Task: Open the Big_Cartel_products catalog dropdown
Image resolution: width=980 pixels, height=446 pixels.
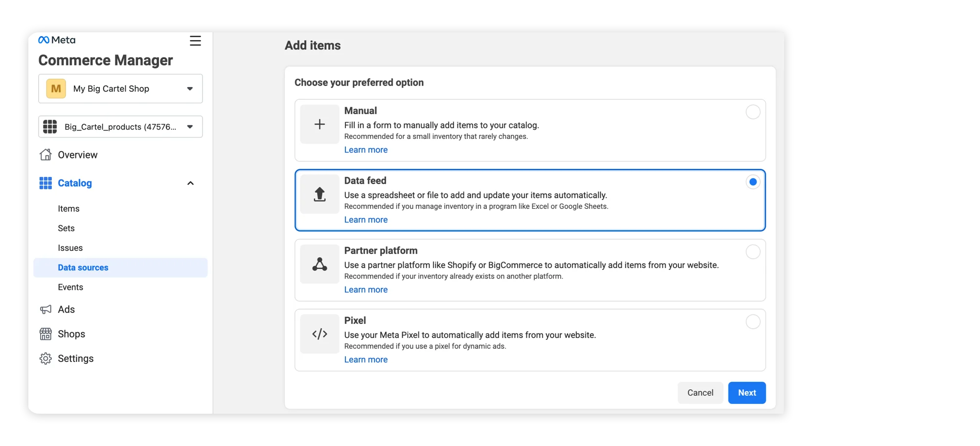Action: 120,127
